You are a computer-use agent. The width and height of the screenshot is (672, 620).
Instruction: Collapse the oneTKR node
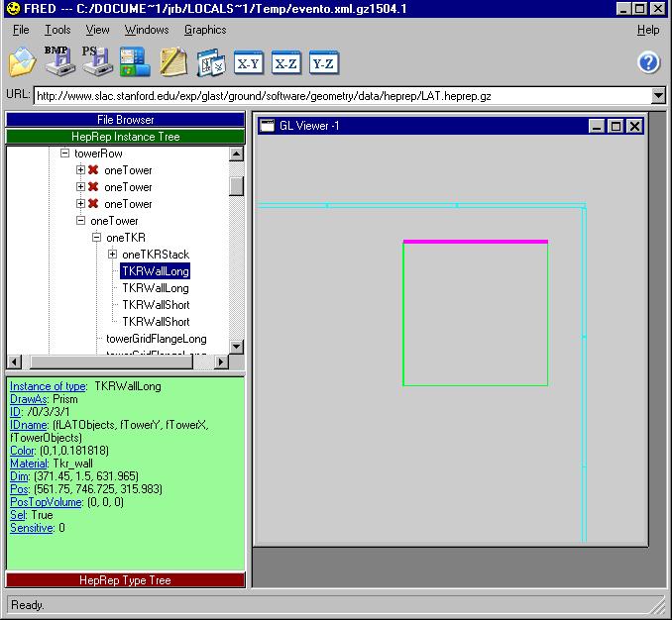(x=97, y=238)
